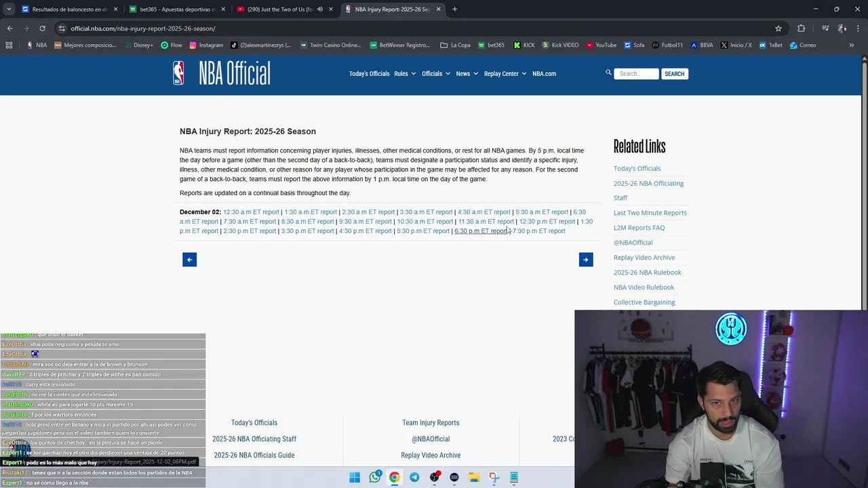Click the NBA Official logo
Screen dimensions: 868x488
pyautogui.click(x=222, y=73)
